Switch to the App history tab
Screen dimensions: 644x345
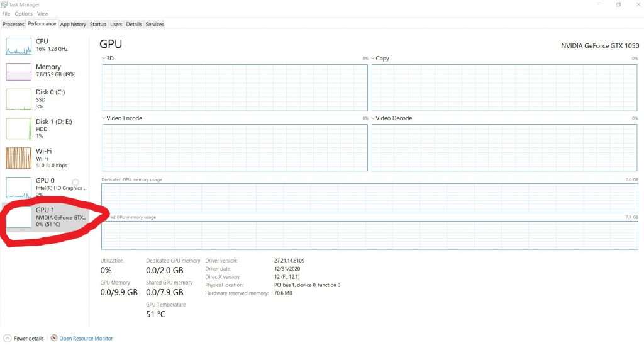click(x=73, y=25)
